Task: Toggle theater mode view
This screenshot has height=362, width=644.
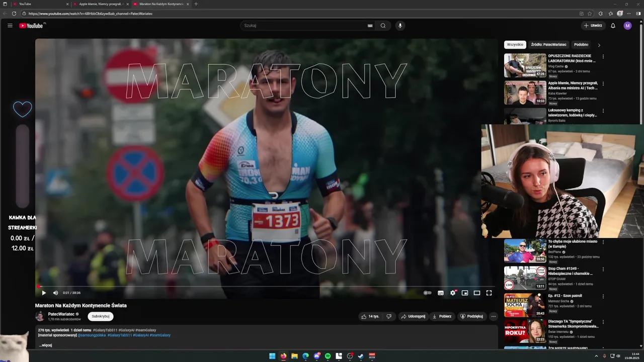Action: [x=477, y=293]
